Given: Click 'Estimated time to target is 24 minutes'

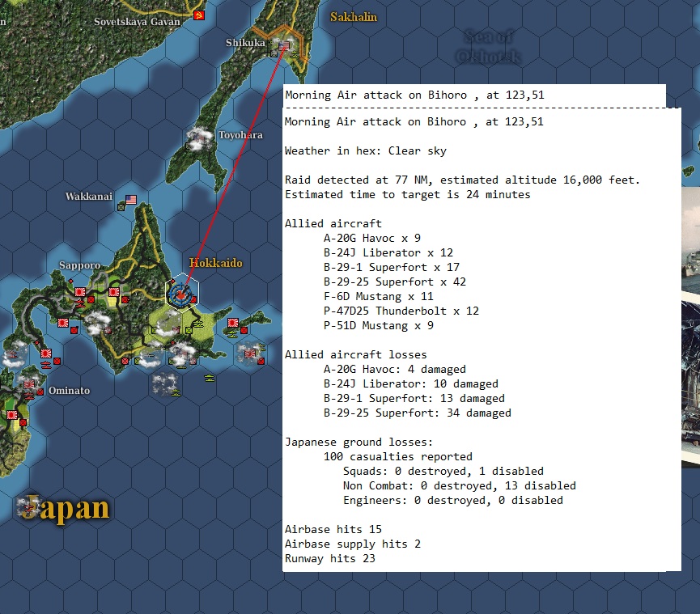Looking at the screenshot, I should [408, 194].
